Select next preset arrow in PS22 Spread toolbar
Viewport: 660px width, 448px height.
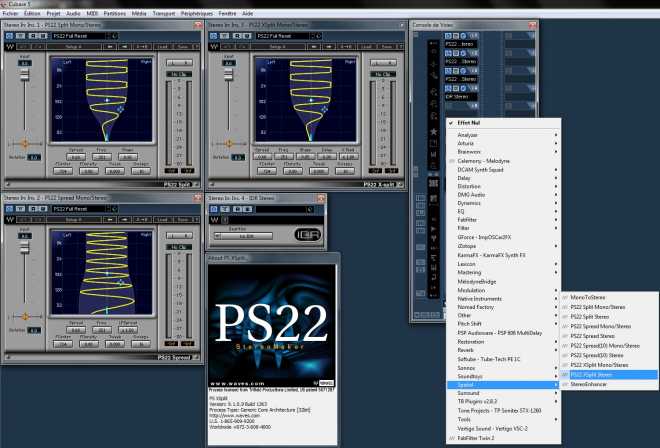pos(125,219)
